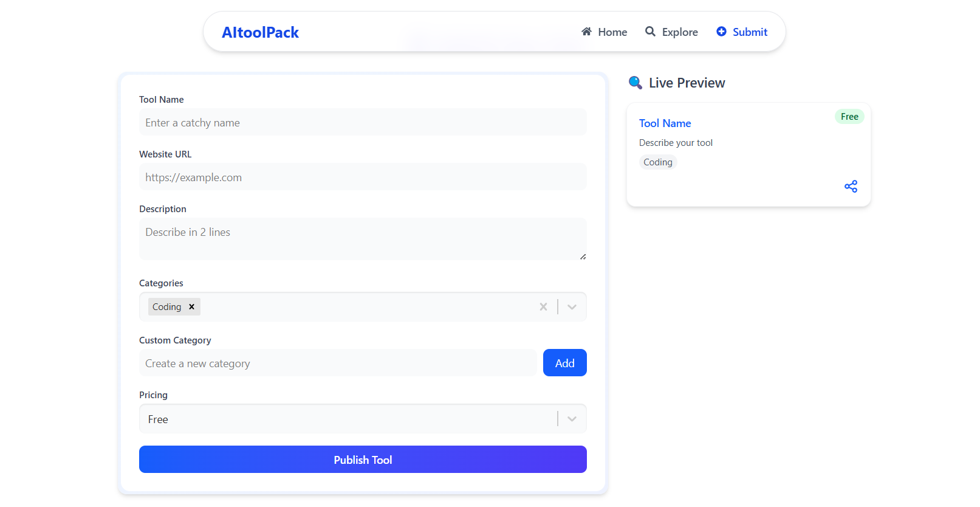Screen dimensions: 980x507
Task: Expand the Categories dropdown arrow
Action: (x=572, y=307)
